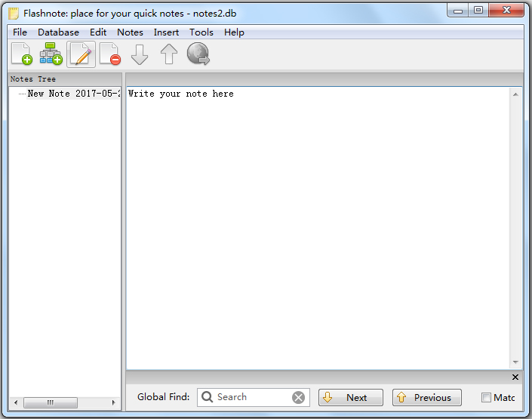Image resolution: width=532 pixels, height=419 pixels.
Task: Open the Insert menu
Action: (x=166, y=32)
